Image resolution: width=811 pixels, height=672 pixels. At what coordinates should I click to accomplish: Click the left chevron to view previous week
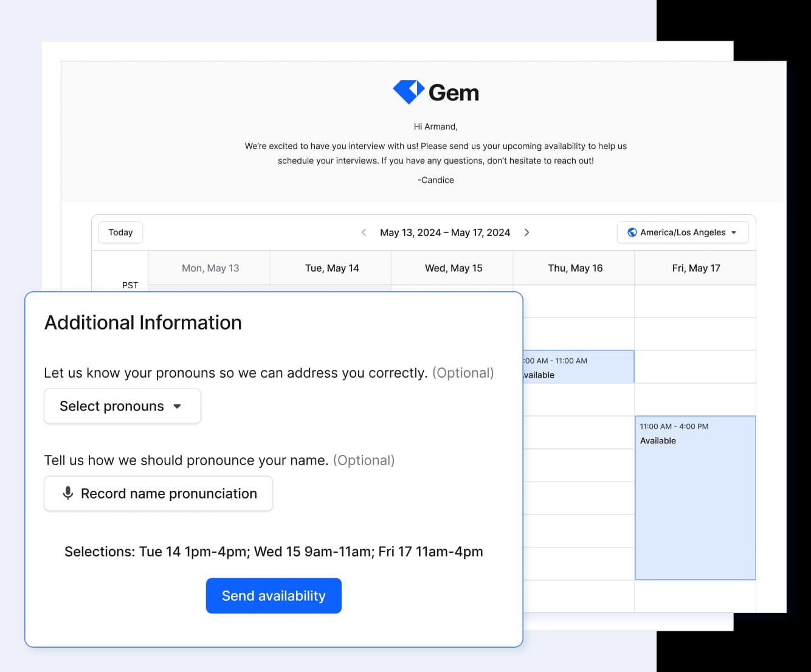[x=364, y=232]
